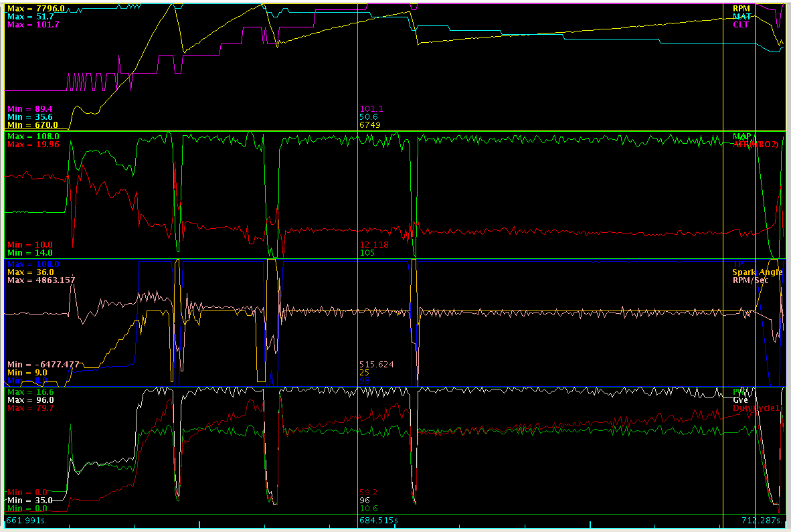
Task: Select the white 'Min = 35.0' label
Action: 29,501
